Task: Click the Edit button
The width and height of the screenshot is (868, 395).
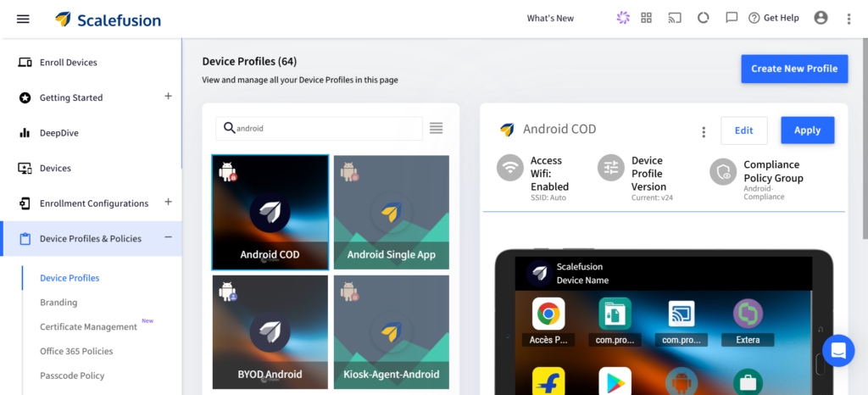Action: 744,131
